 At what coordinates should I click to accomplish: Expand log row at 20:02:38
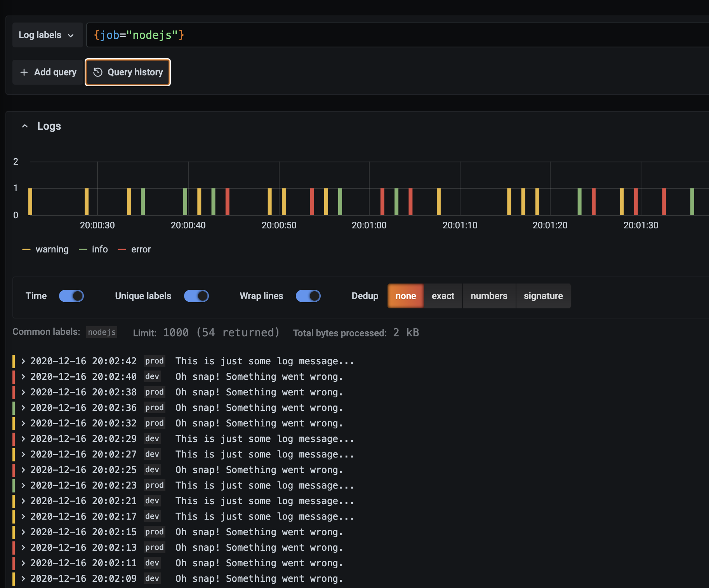coord(23,392)
